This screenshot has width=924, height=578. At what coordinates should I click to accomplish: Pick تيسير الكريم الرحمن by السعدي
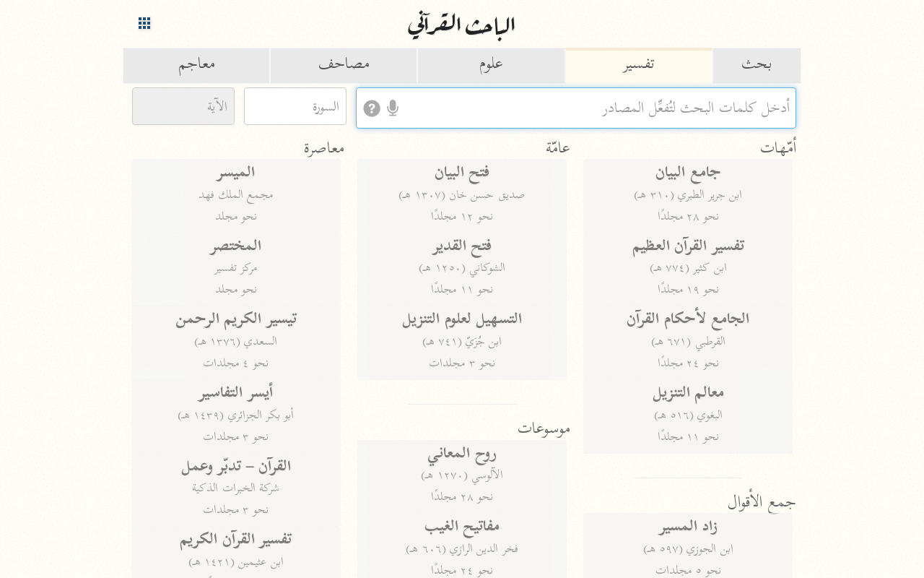pos(236,340)
